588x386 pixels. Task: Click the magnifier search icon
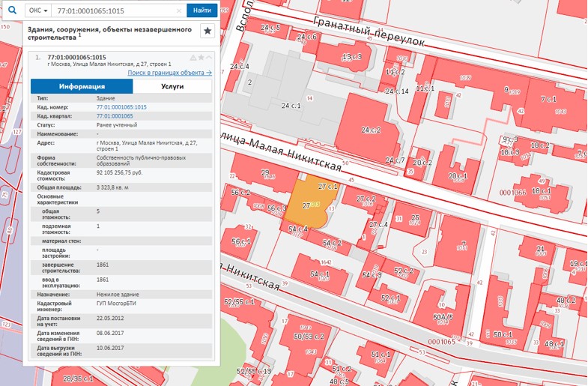click(11, 10)
